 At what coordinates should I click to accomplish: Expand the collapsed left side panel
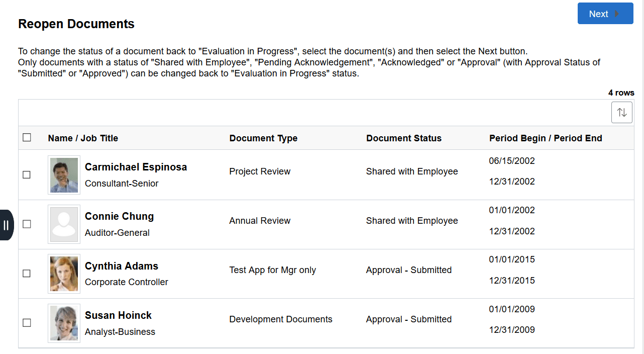point(7,225)
